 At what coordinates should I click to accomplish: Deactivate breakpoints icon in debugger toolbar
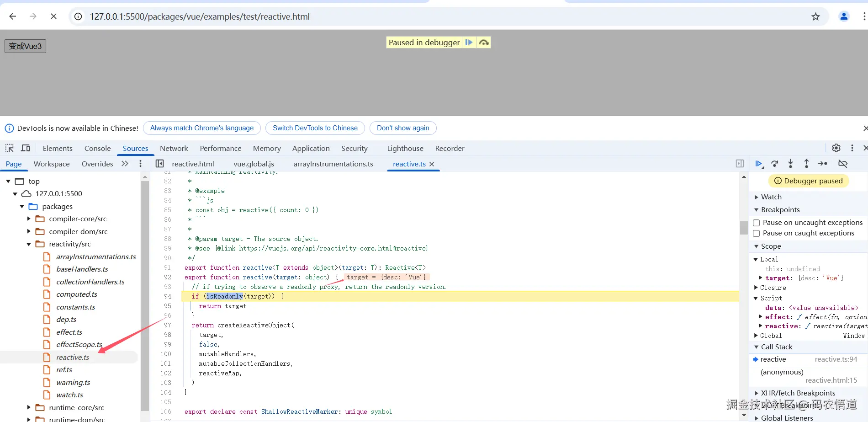(843, 164)
